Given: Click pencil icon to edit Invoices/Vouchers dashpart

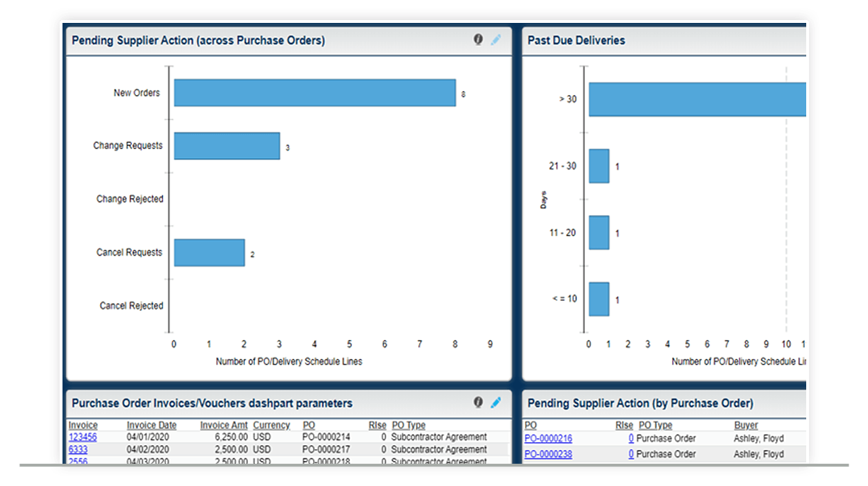Looking at the screenshot, I should click(496, 403).
